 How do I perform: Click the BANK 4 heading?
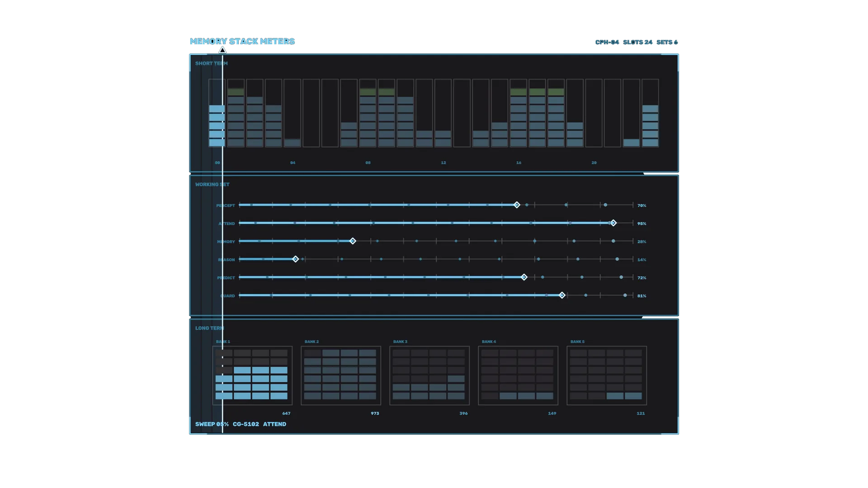(x=489, y=342)
